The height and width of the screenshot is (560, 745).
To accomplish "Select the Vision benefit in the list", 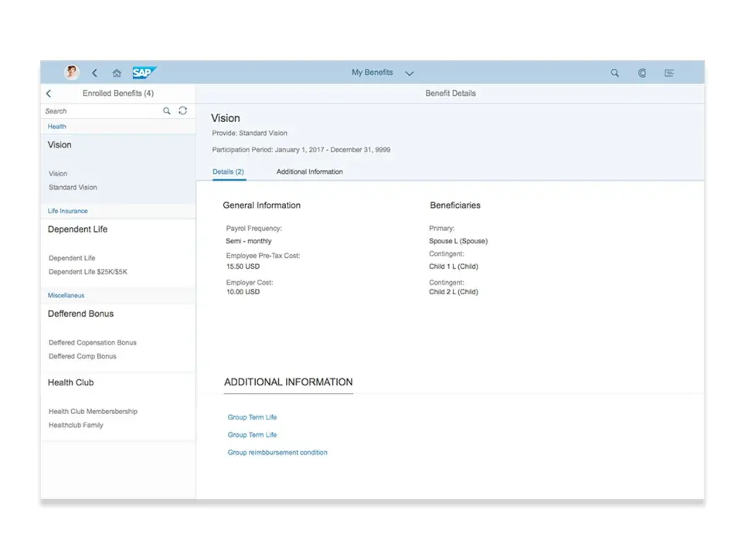I will pyautogui.click(x=118, y=168).
